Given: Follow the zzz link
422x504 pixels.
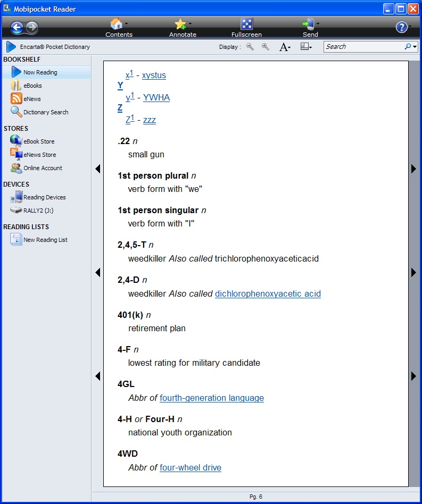Looking at the screenshot, I should [150, 120].
